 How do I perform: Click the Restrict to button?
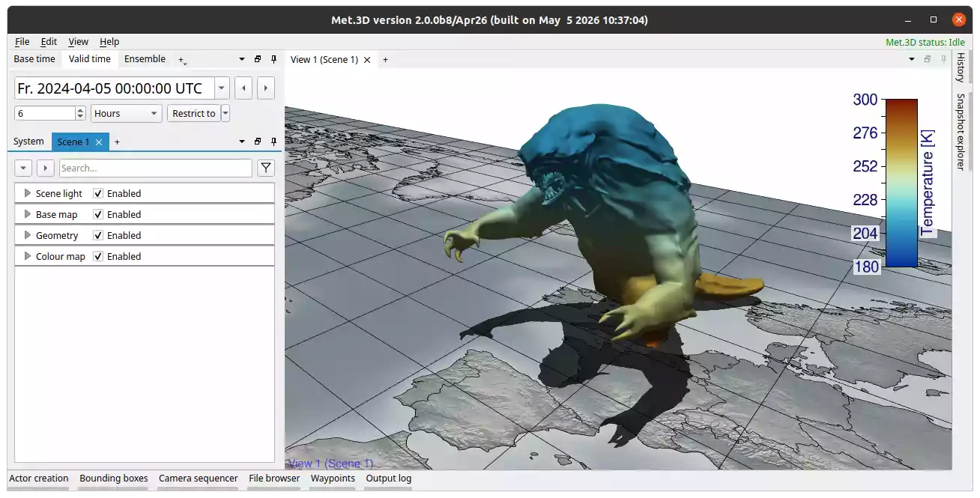[193, 113]
